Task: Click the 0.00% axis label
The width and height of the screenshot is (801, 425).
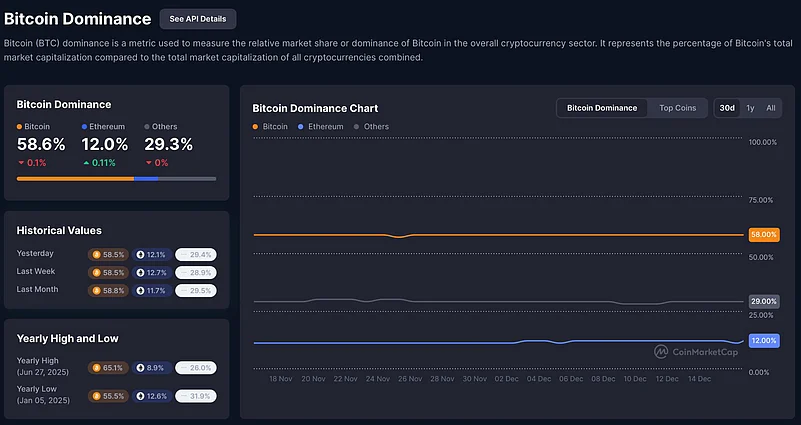Action: pos(759,372)
